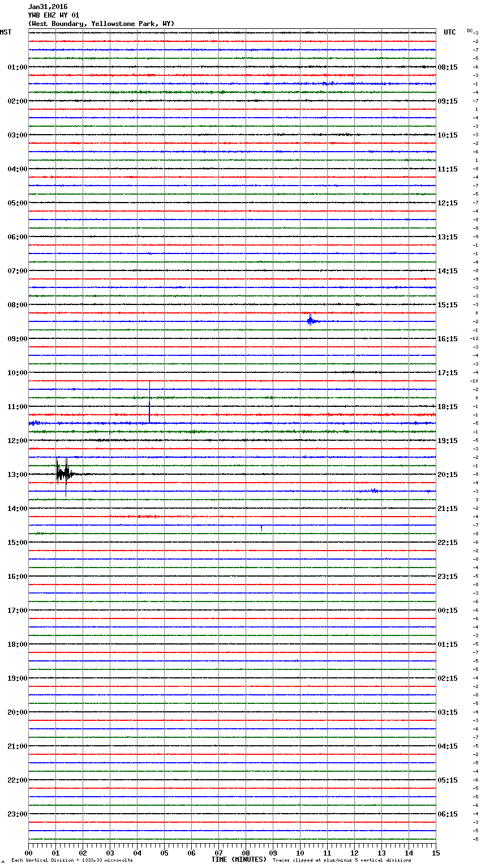481x868 pixels.
Task: Click the vertical division microvolts note
Action: point(72,861)
